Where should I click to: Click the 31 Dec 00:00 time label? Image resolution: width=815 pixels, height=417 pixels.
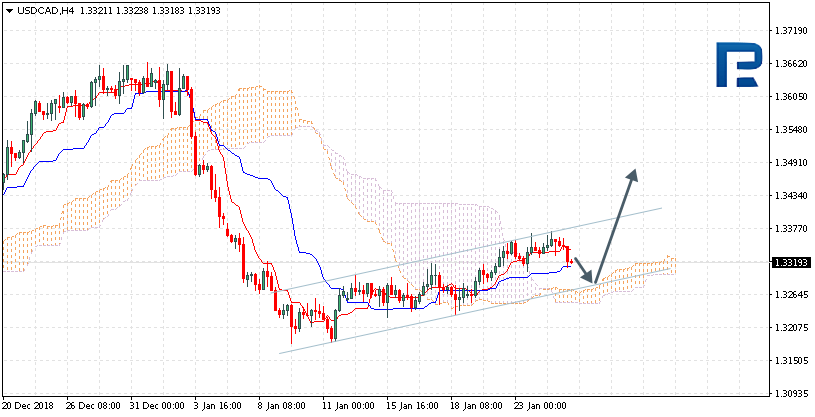click(157, 406)
